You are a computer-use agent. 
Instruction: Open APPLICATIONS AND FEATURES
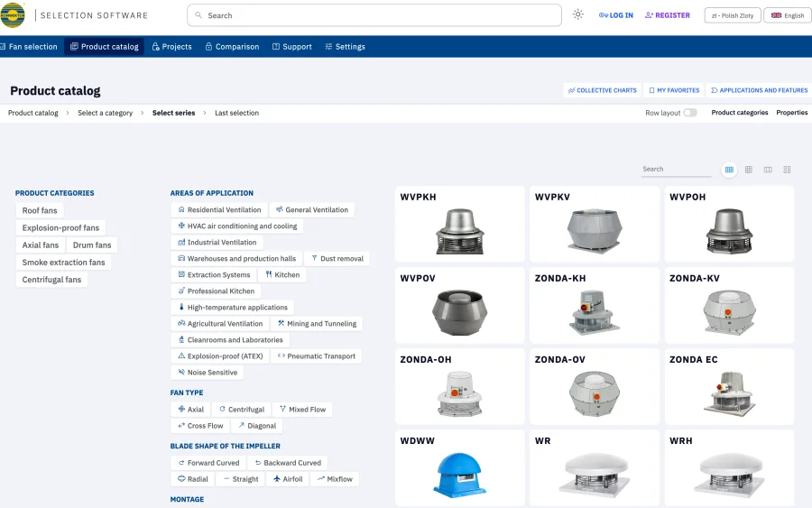pos(759,90)
